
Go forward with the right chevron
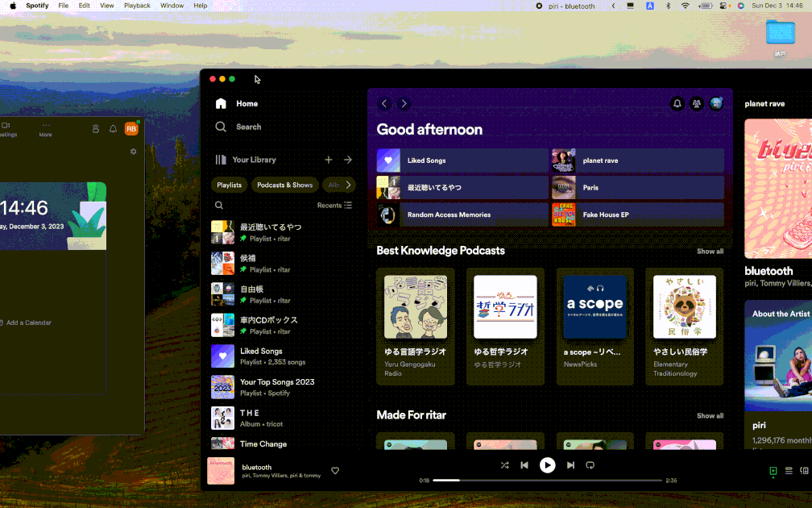(x=404, y=104)
